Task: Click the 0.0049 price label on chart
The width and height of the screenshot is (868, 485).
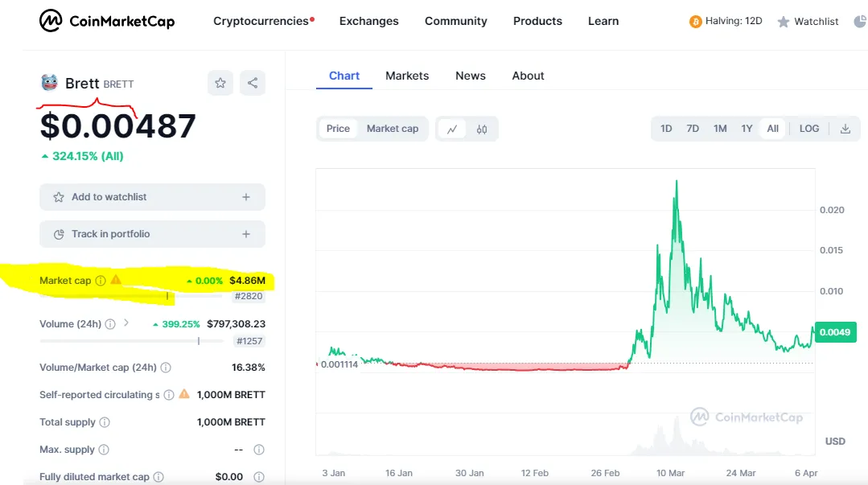Action: pos(835,332)
